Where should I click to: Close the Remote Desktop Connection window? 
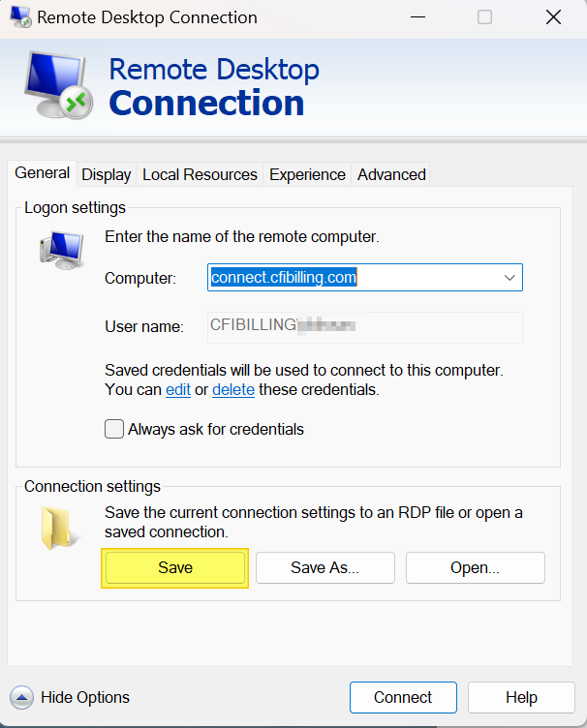point(553,17)
